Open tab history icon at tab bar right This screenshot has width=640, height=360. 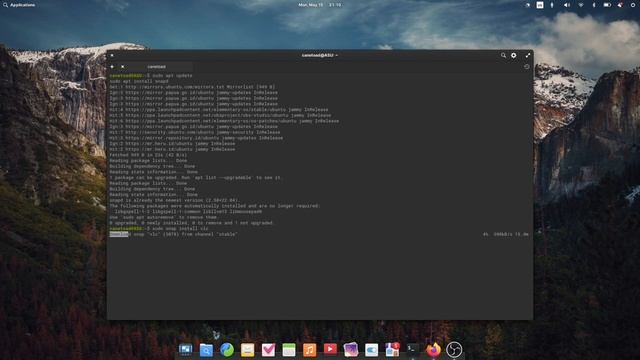click(x=527, y=67)
